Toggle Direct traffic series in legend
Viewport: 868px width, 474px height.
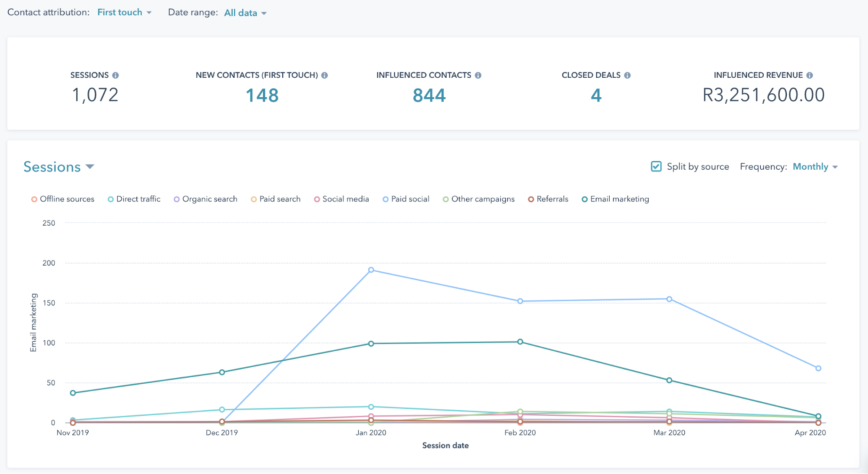pyautogui.click(x=134, y=199)
